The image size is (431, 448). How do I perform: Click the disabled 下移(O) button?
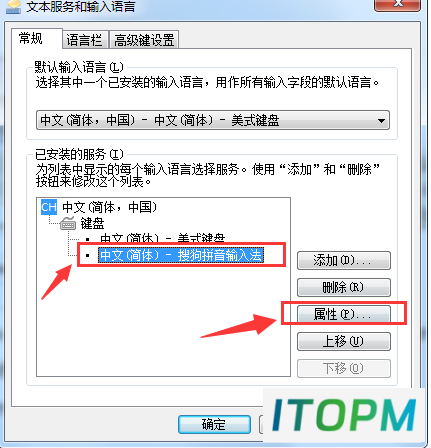click(x=344, y=368)
